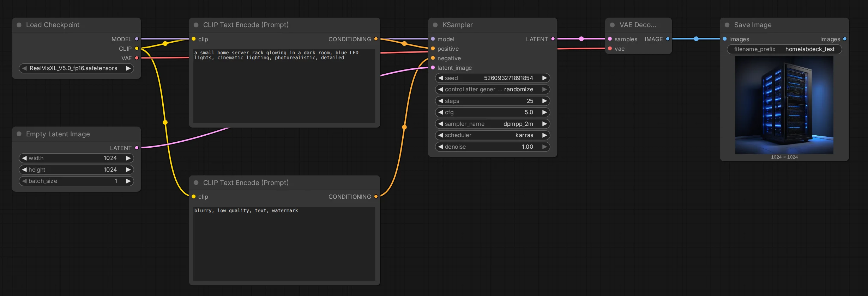The width and height of the screenshot is (868, 296).
Task: Click the clip input port on the server rack prompt node
Action: 194,39
